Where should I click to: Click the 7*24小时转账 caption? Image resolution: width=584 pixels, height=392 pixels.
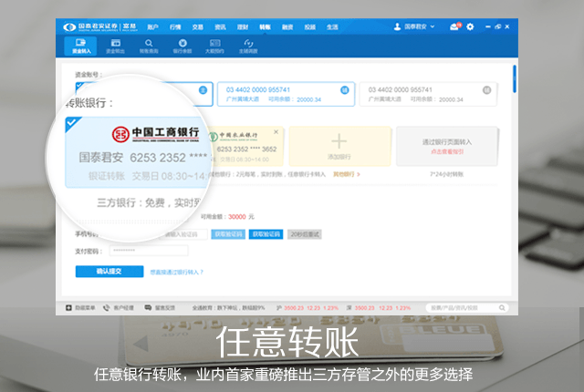point(446,174)
